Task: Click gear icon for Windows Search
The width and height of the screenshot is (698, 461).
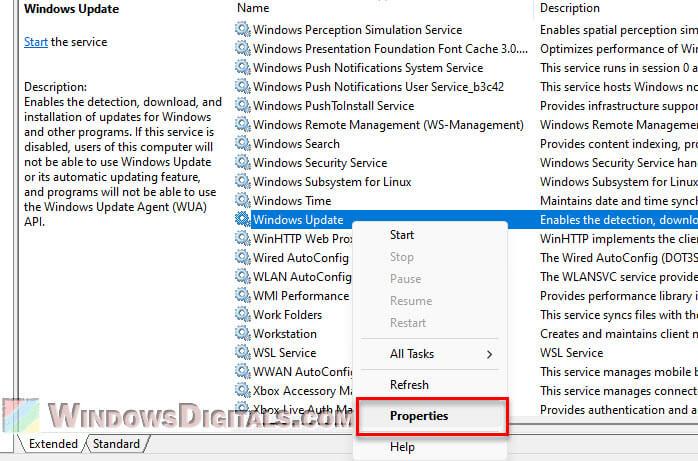Action: [x=243, y=144]
